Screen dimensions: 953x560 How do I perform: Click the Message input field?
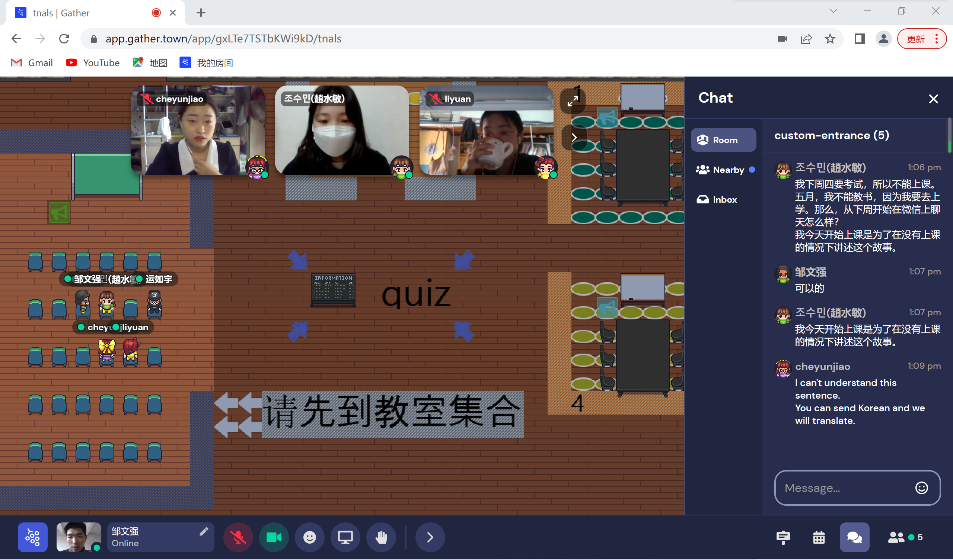coord(843,488)
